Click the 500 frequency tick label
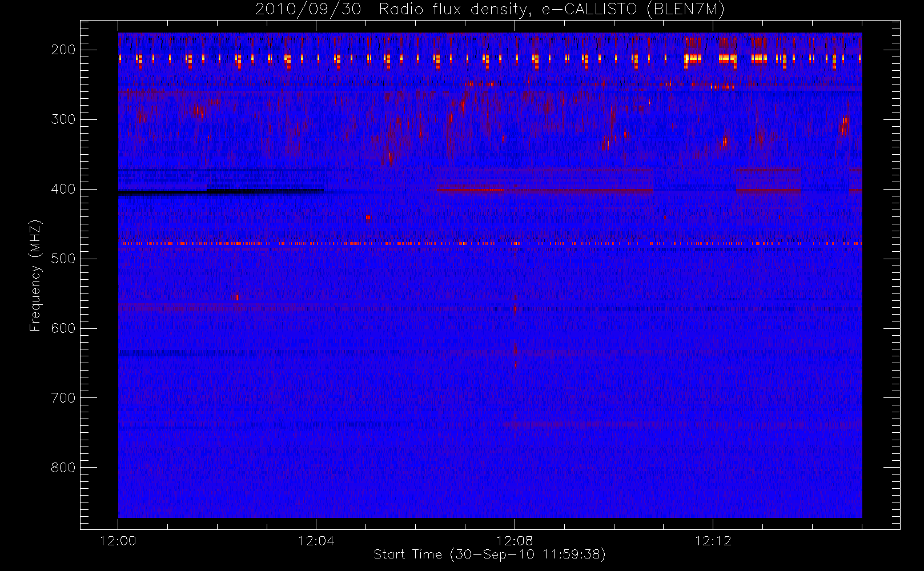This screenshot has width=924, height=571. pos(63,259)
